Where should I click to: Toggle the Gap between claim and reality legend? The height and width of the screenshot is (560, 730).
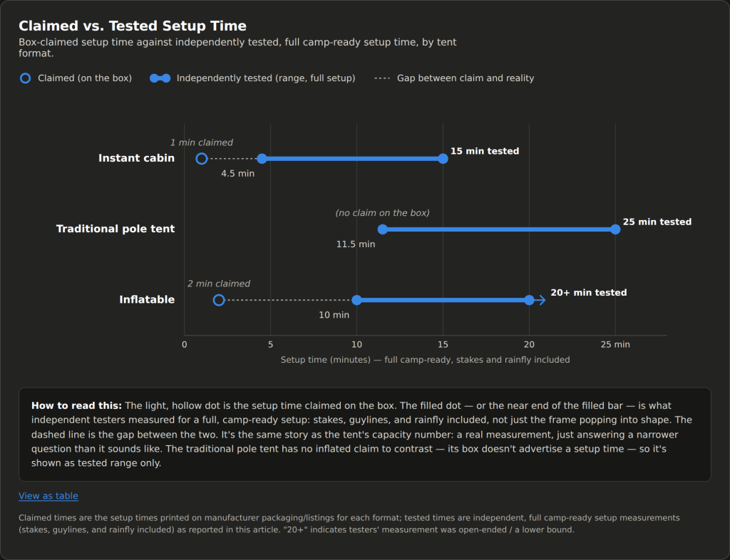pos(454,78)
